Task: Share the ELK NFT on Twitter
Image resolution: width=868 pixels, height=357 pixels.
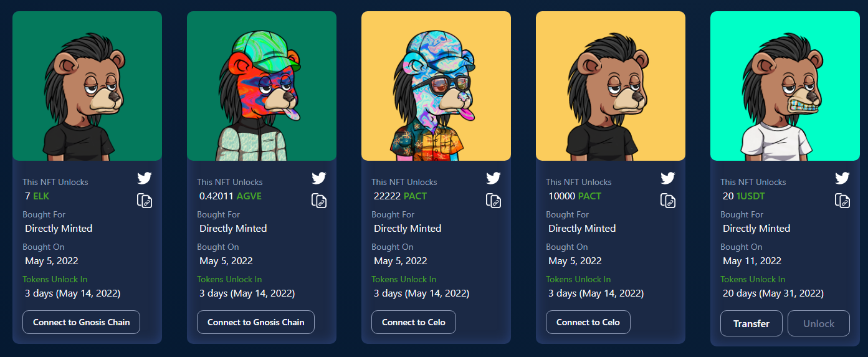Action: pos(145,178)
